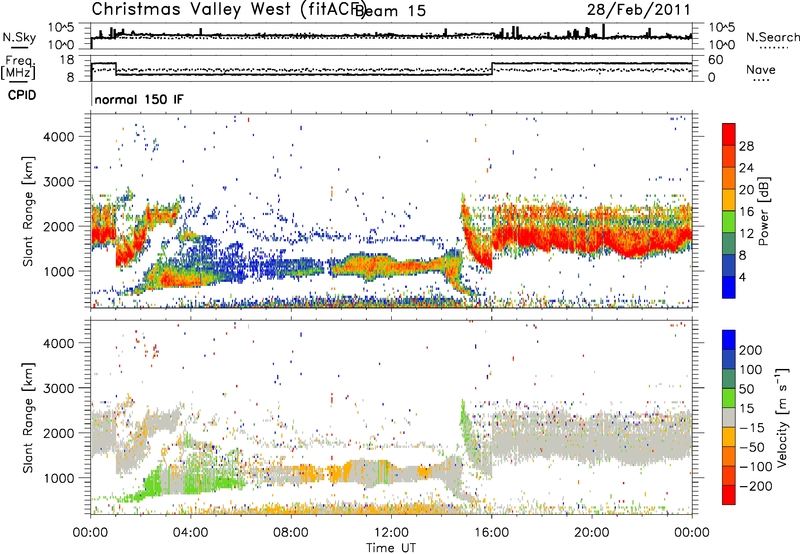Click the right '10^0' noise axis tick
The width and height of the screenshot is (800, 554).
721,45
